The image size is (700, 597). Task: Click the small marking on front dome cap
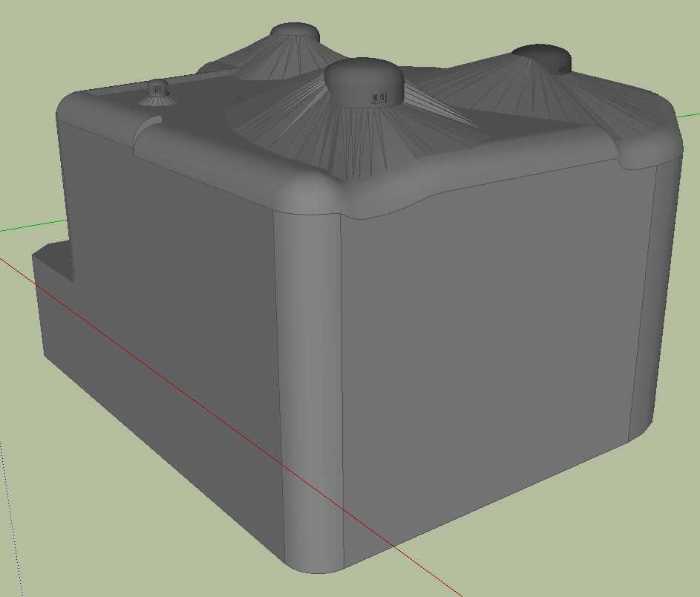379,97
